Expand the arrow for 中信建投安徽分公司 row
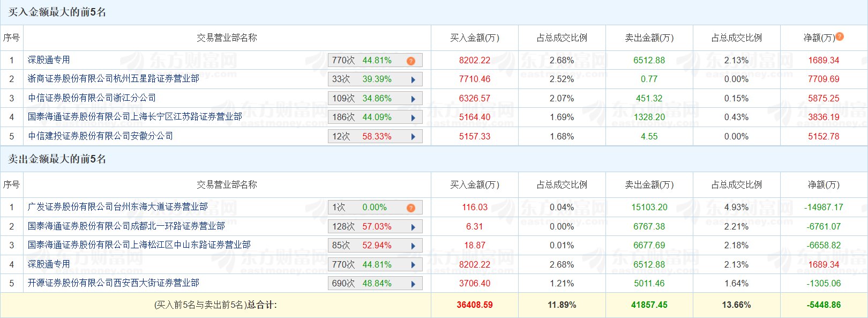This screenshot has height=318, width=868. click(x=413, y=137)
